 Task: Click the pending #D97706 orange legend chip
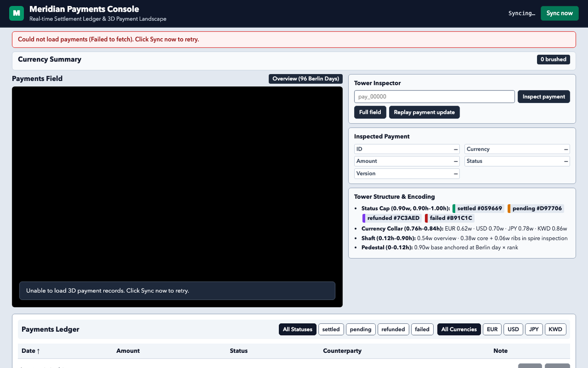tap(536, 209)
